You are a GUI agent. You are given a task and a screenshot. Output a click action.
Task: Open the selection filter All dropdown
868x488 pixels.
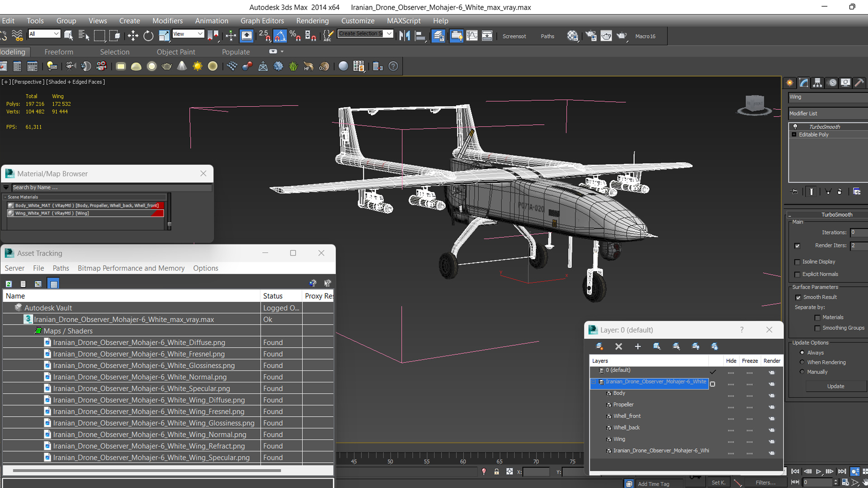44,34
